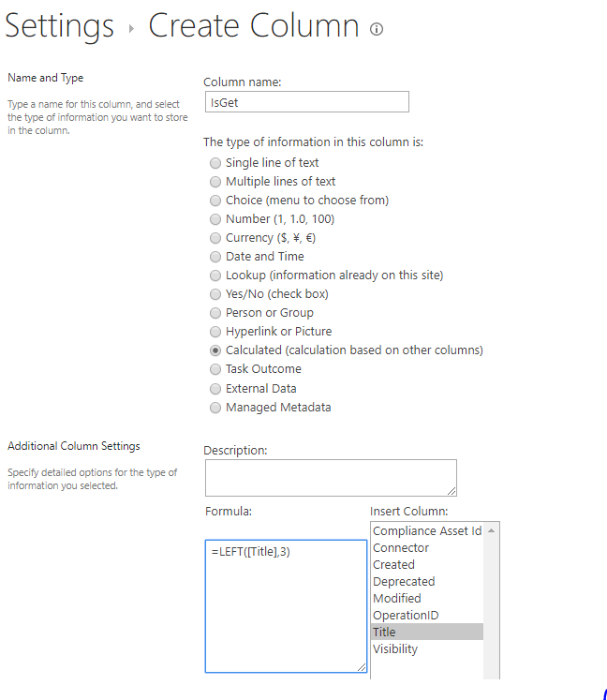Viewport: 607px width, 700px height.
Task: Grab the Formula box resize handle
Action: coord(362,667)
